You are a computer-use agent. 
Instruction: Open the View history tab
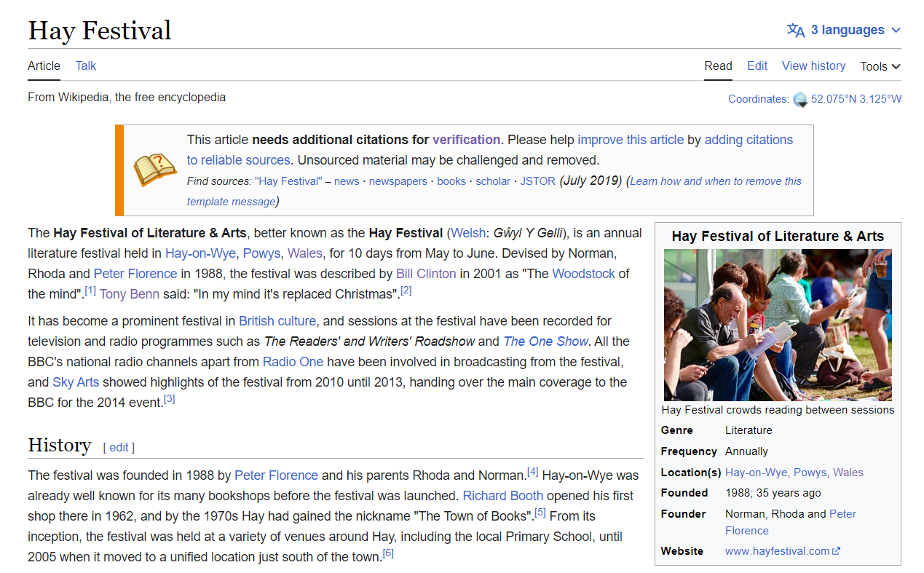tap(813, 66)
